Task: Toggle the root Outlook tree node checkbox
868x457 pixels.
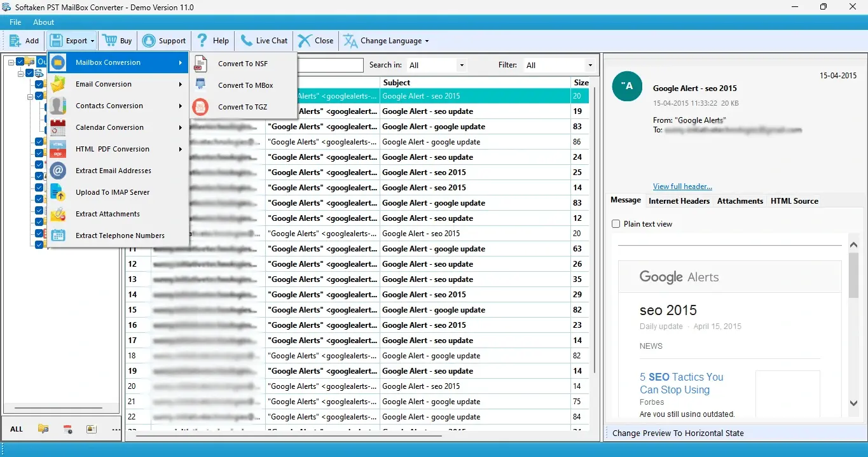Action: click(x=20, y=62)
